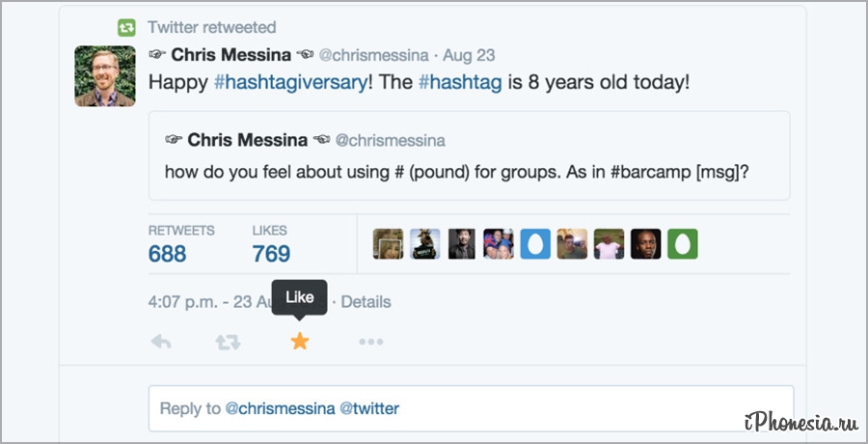The width and height of the screenshot is (868, 444).
Task: Open the quoted Chris Messina tweet
Action: (x=469, y=155)
